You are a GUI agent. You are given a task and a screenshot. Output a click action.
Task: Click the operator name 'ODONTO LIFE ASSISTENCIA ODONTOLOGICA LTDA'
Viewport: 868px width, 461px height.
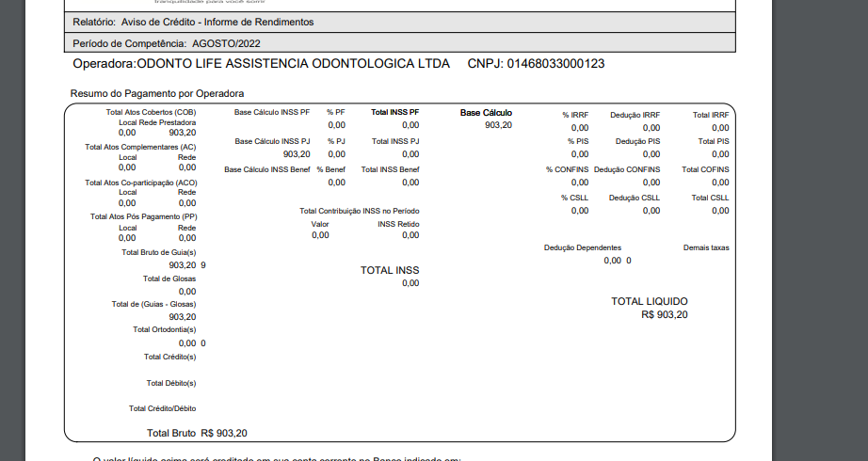[293, 64]
